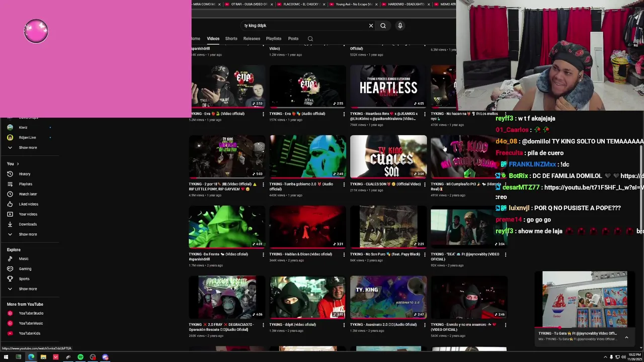Expand the You section chevron

pos(18,164)
